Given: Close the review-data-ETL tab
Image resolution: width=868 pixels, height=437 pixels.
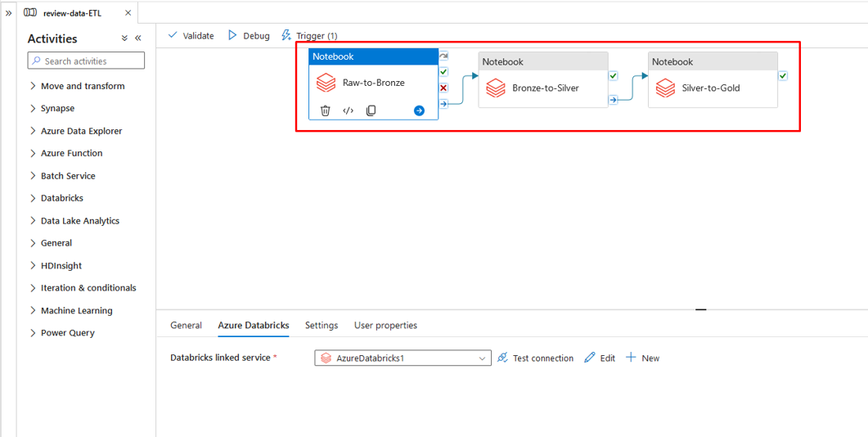Looking at the screenshot, I should pos(128,13).
